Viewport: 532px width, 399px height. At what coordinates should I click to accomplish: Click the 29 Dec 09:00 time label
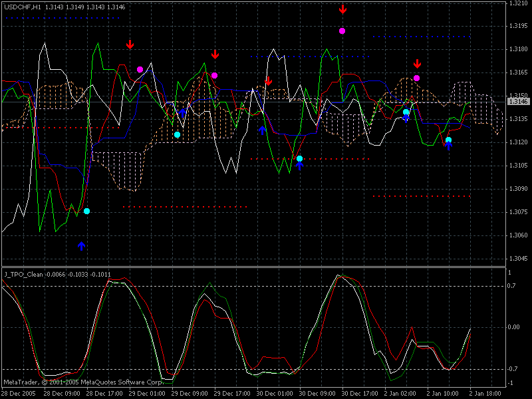[190, 394]
